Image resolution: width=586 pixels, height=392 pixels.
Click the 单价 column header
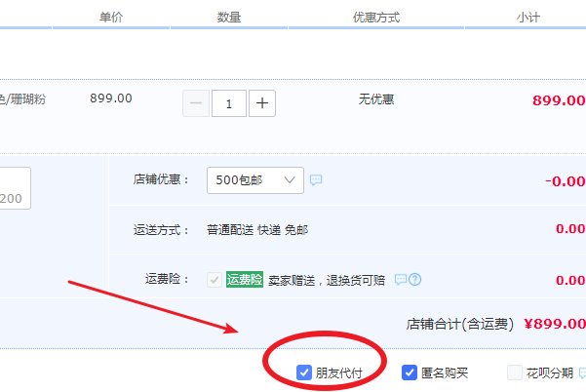tap(111, 18)
